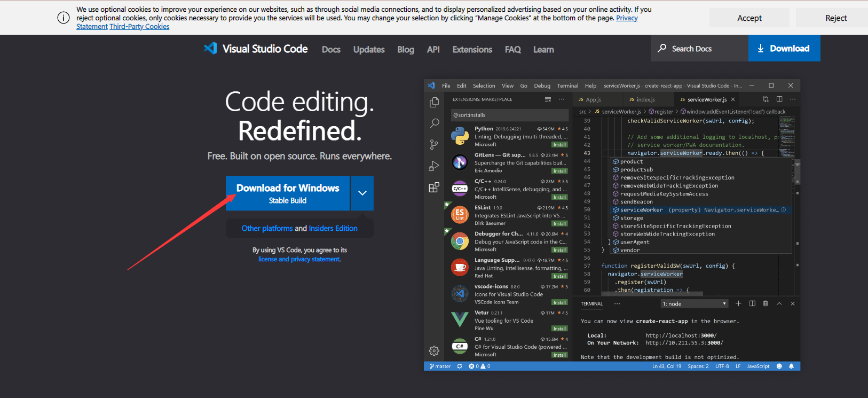Open the Explorer icon in the activity bar

tap(434, 103)
